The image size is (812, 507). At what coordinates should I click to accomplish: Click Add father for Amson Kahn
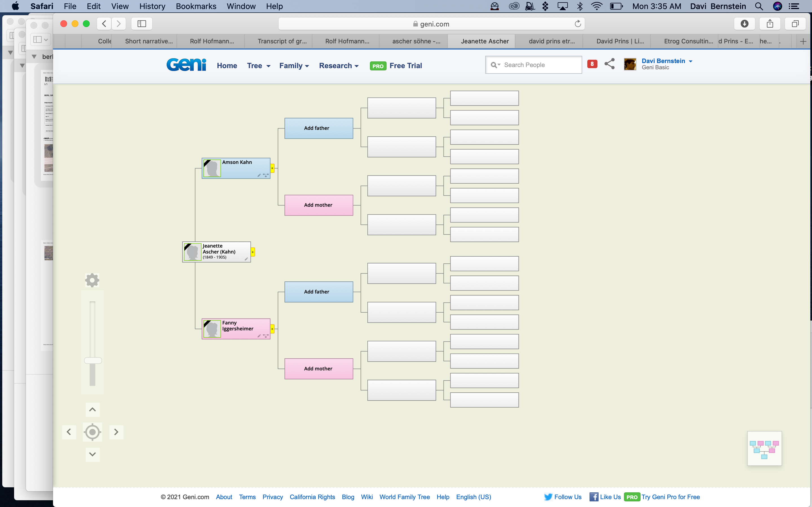coord(318,128)
